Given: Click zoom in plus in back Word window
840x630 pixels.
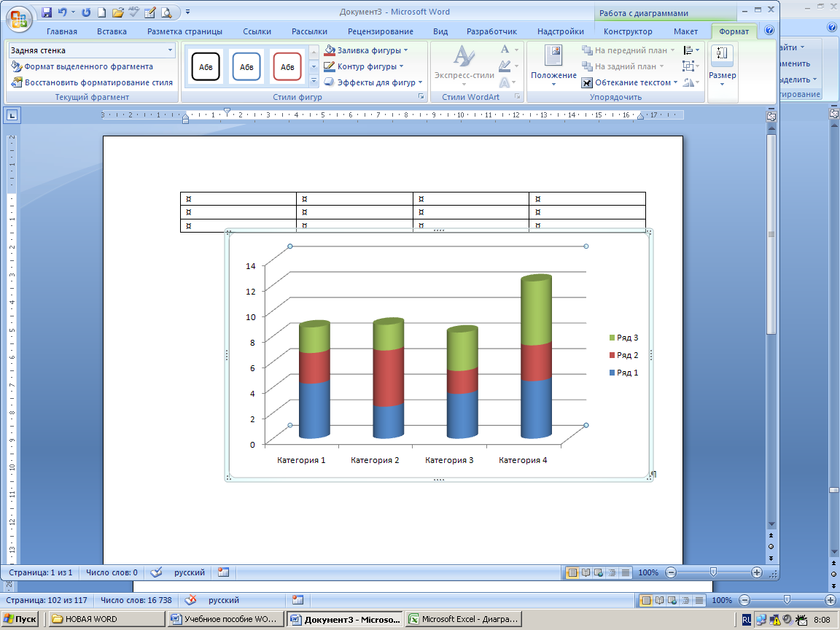Looking at the screenshot, I should (x=831, y=601).
